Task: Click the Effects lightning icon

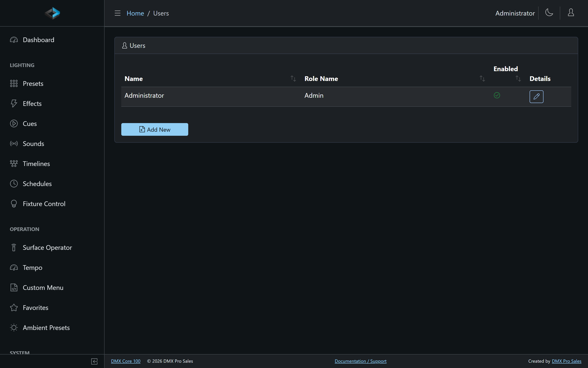Action: (14, 103)
